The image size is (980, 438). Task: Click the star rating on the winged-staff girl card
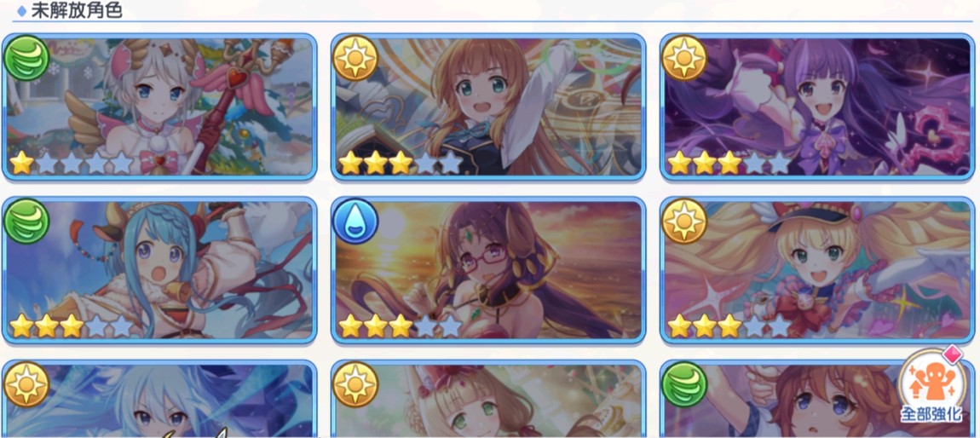click(72, 163)
